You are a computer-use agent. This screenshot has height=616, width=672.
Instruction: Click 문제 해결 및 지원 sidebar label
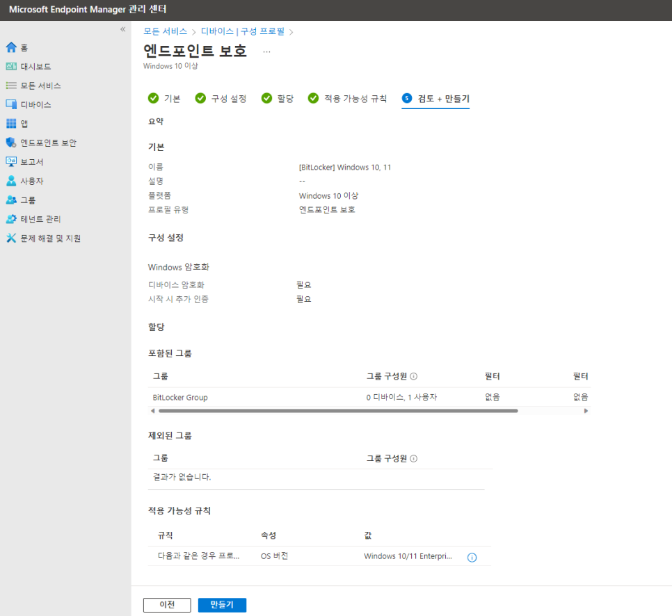[x=51, y=238]
